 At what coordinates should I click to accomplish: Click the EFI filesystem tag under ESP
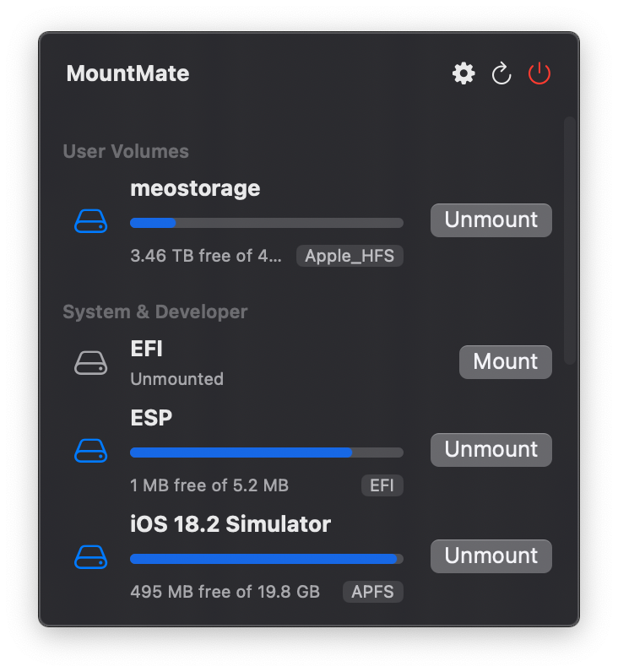click(x=382, y=485)
